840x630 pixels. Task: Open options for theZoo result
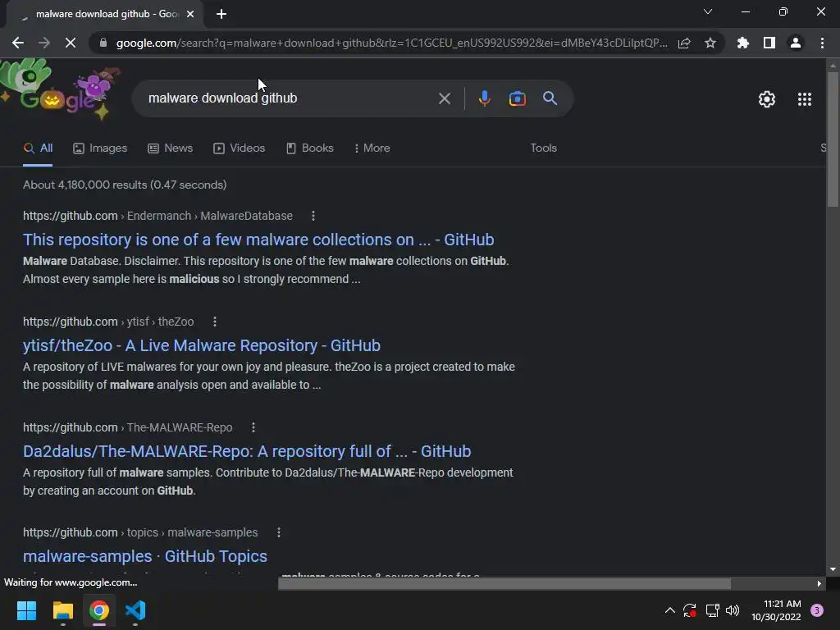(215, 322)
